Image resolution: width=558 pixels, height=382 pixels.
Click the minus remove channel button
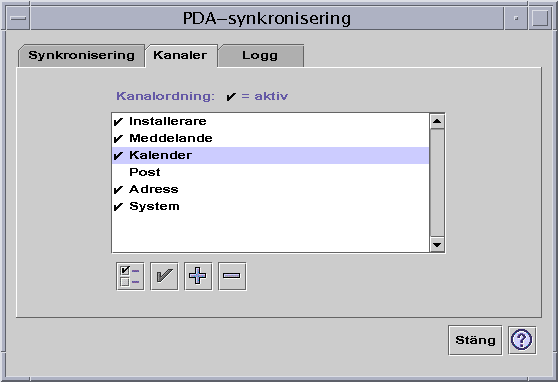pyautogui.click(x=232, y=276)
